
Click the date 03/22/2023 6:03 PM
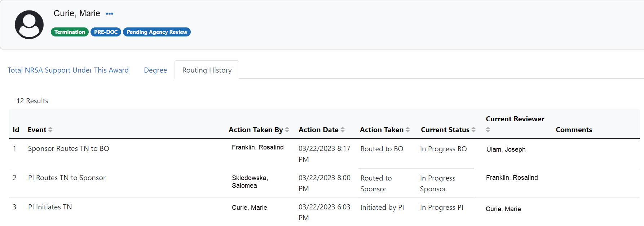[325, 212]
